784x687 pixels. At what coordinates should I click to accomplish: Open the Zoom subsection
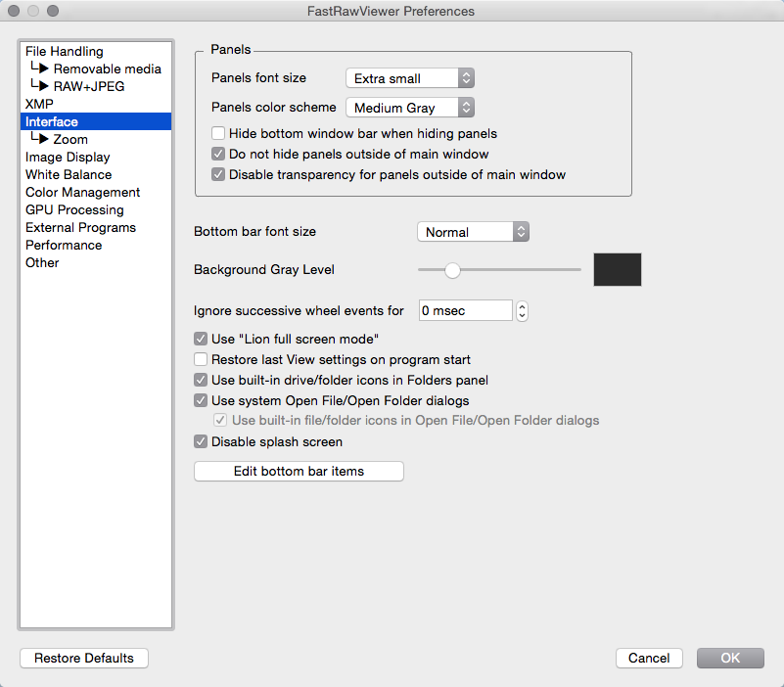point(96,139)
